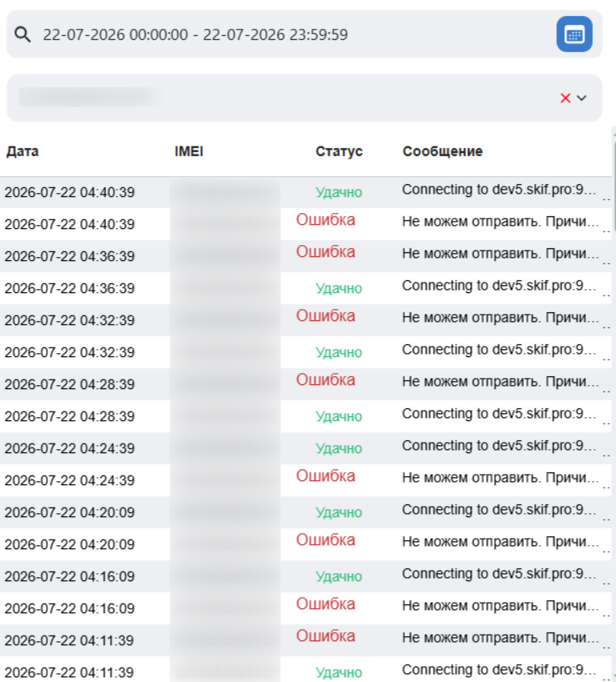Click date 04:40:39 in the Удачно row
Image resolution: width=616 pixels, height=682 pixels.
click(70, 192)
